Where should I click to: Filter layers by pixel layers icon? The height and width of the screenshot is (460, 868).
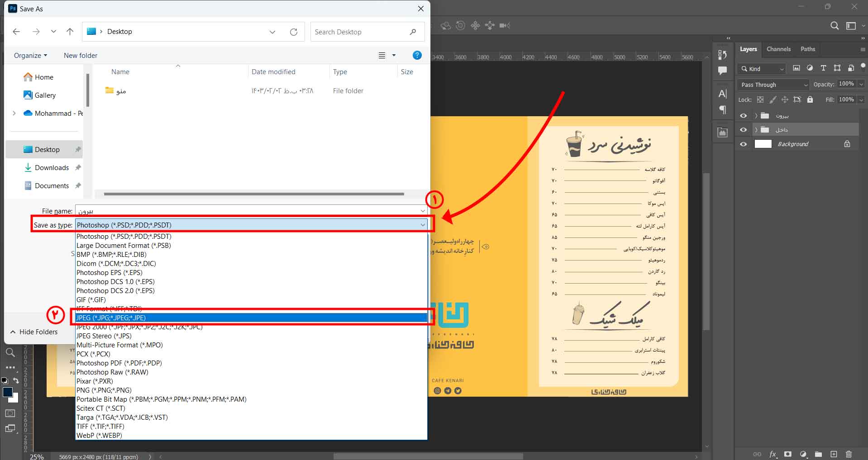pyautogui.click(x=796, y=68)
